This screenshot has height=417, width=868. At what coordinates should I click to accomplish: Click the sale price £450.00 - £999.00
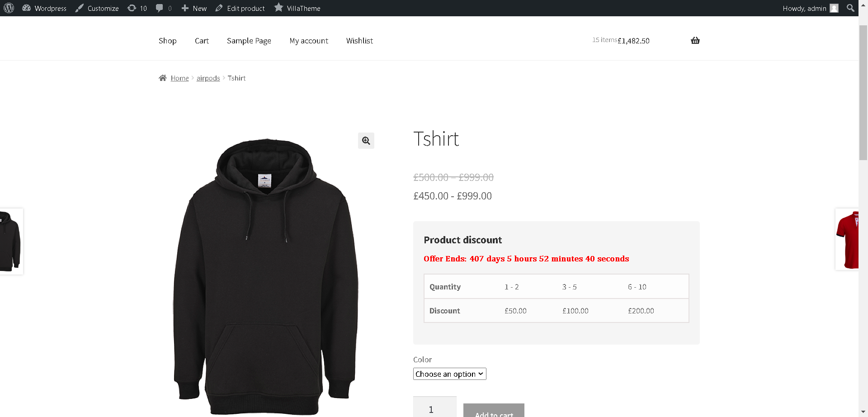pyautogui.click(x=453, y=196)
